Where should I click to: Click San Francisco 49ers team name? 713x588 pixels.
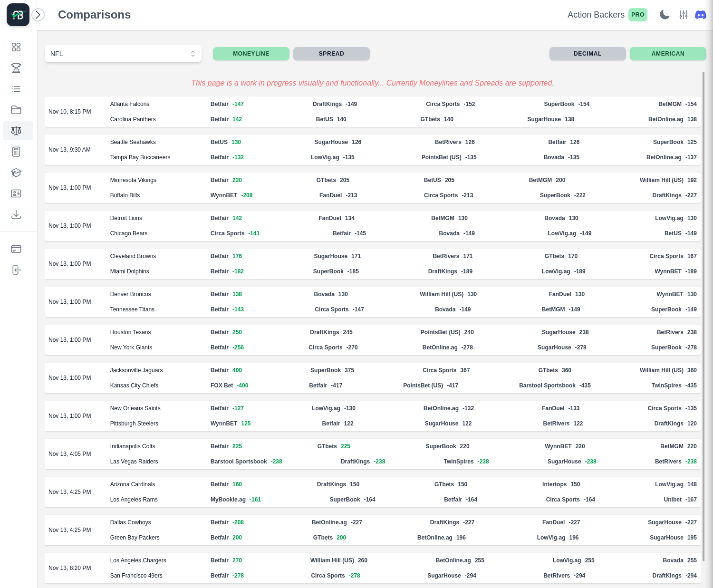point(136,576)
